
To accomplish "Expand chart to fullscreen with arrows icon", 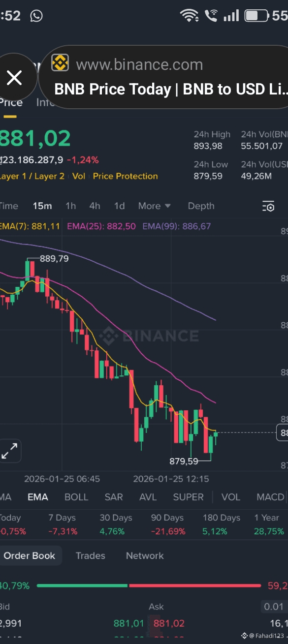I will pos(9,450).
